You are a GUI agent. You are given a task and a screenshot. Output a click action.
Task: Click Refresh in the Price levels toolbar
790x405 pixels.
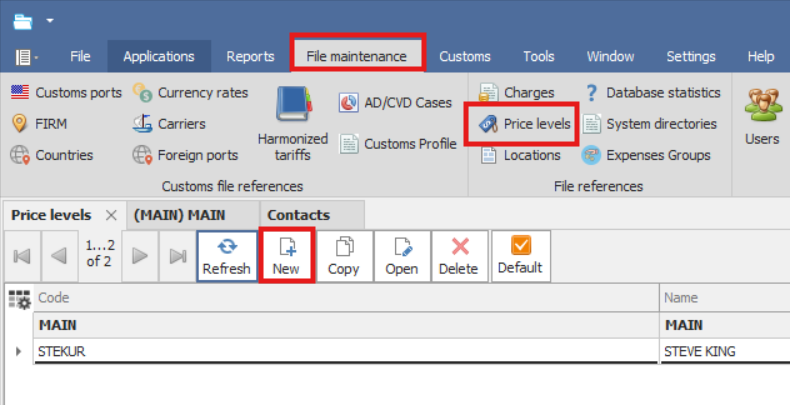226,256
